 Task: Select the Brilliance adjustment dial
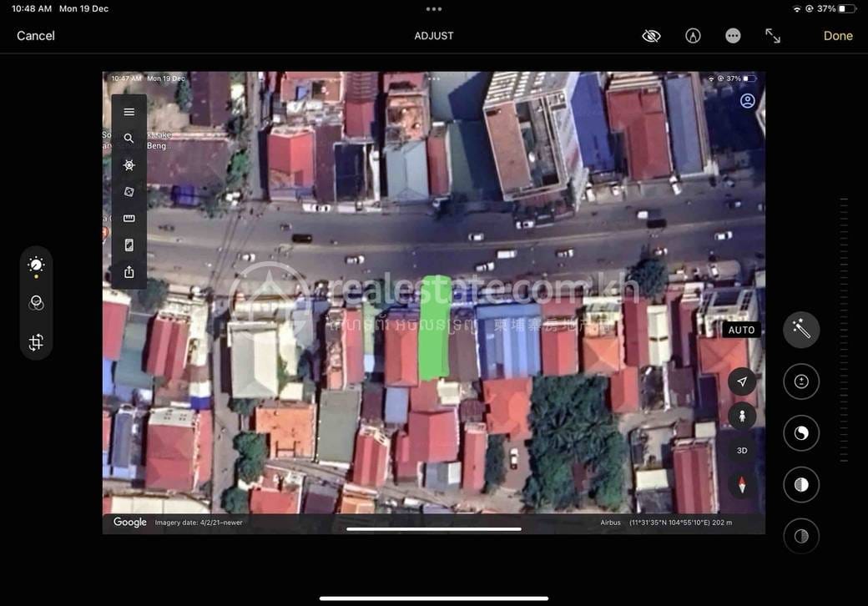click(801, 432)
